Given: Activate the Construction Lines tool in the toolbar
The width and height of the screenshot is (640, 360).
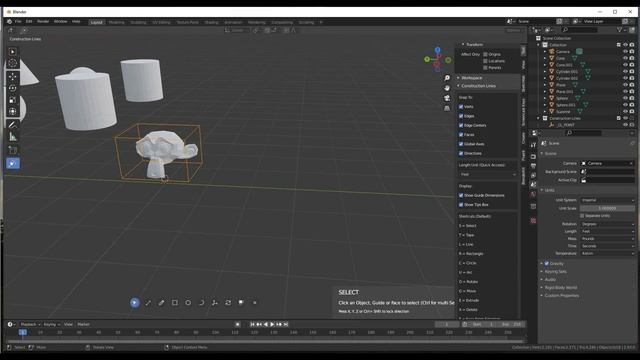Looking at the screenshot, I should coord(13,164).
